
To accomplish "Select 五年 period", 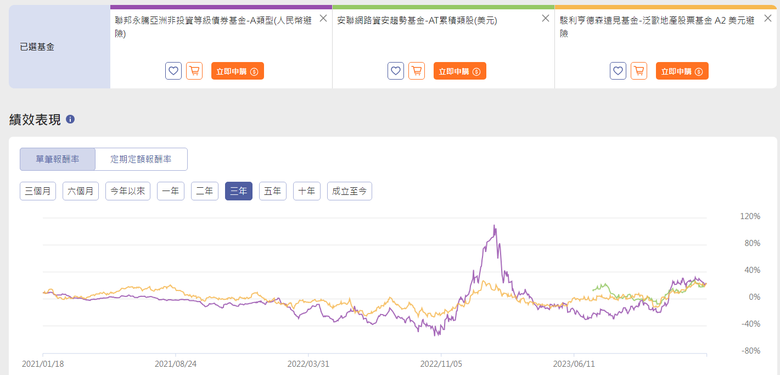I will point(273,191).
